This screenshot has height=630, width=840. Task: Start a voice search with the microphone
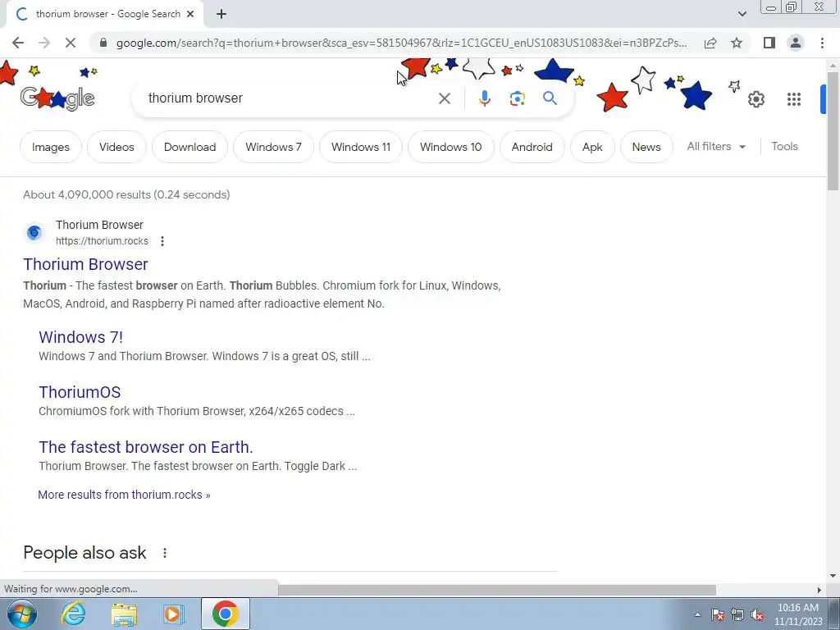point(484,98)
